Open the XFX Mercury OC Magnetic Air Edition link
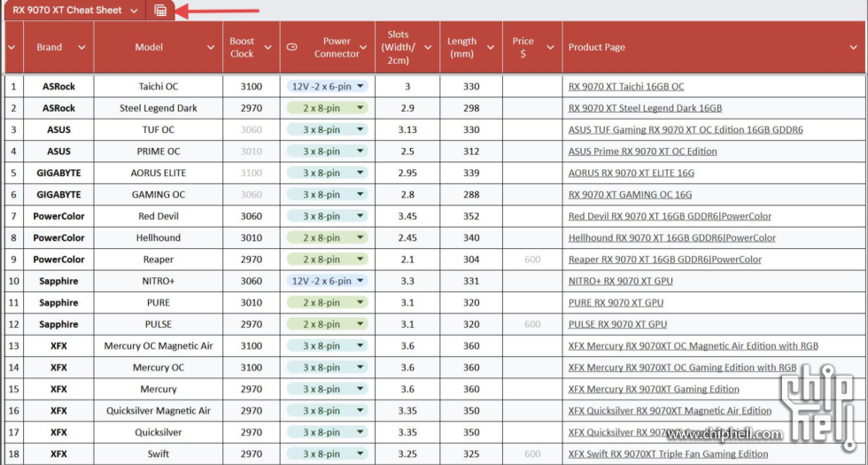Viewport: 868px width, 465px height. [x=693, y=345]
